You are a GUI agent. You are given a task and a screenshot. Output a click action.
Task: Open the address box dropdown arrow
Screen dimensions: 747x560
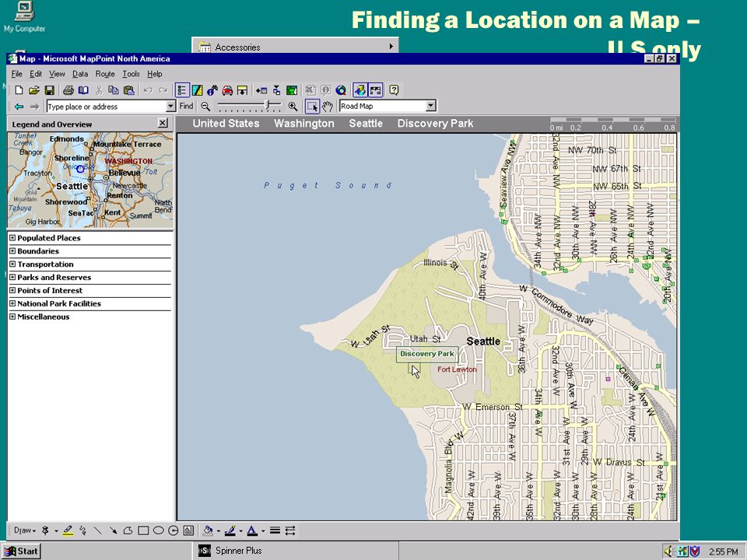pos(171,107)
